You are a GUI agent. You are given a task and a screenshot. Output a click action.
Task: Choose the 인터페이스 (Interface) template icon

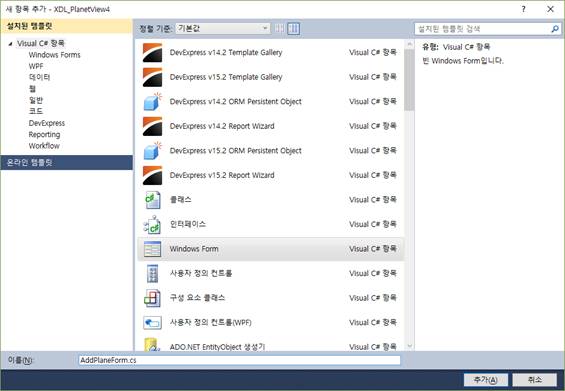tap(152, 224)
